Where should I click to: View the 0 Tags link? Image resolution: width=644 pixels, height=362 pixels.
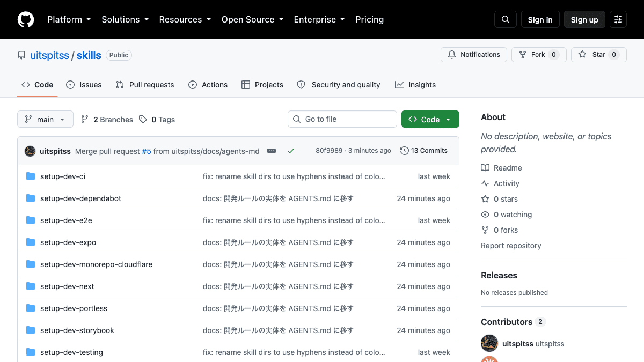pyautogui.click(x=157, y=120)
